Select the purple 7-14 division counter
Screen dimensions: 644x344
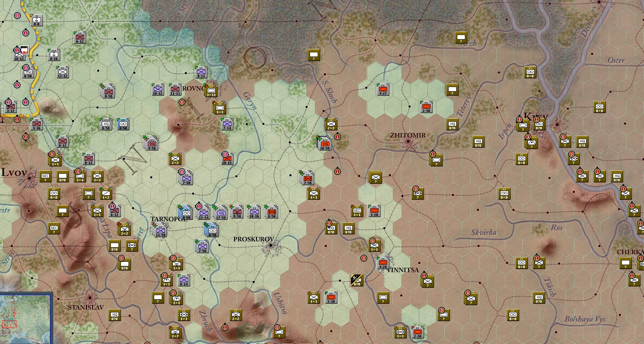(227, 124)
